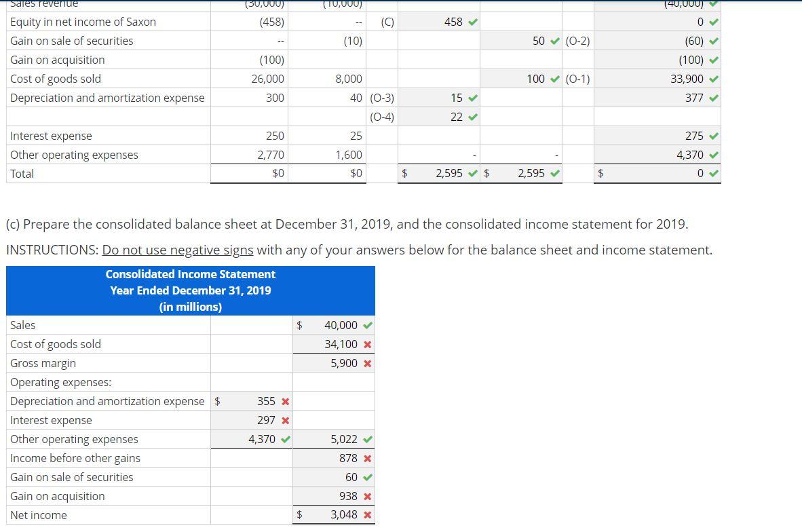
Task: Click the red X next to Net income 3,048
Action: 367,514
